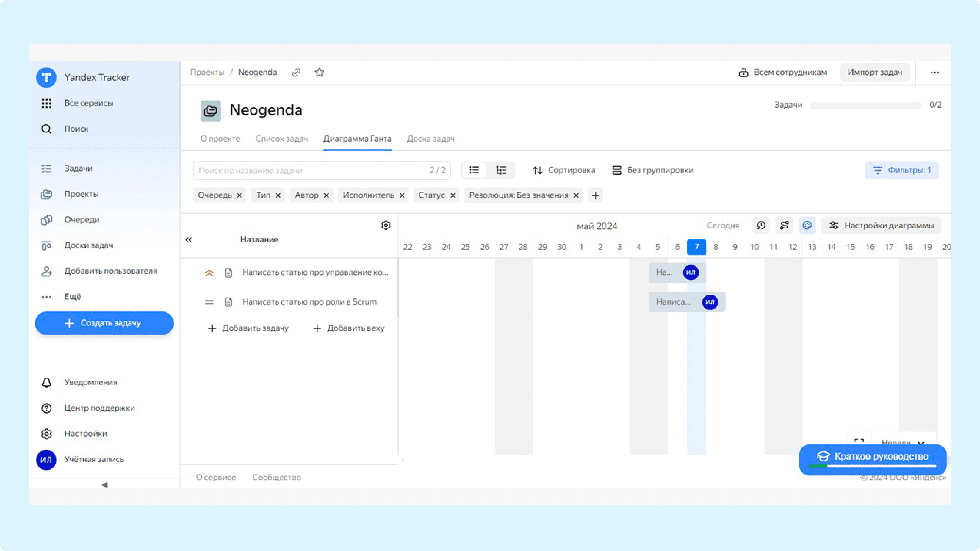Click the ИЛ account avatar in sidebar
Viewport: 980px width, 551px height.
click(46, 460)
